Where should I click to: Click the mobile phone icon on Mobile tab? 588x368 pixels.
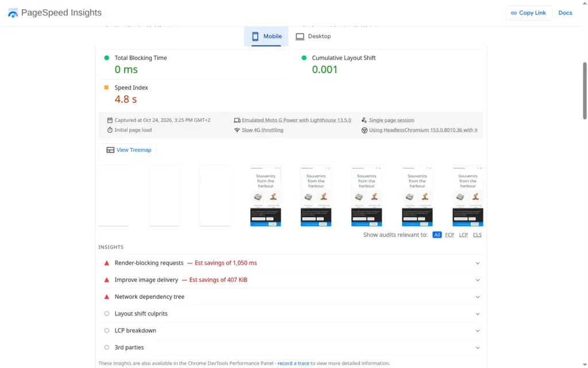tap(256, 36)
